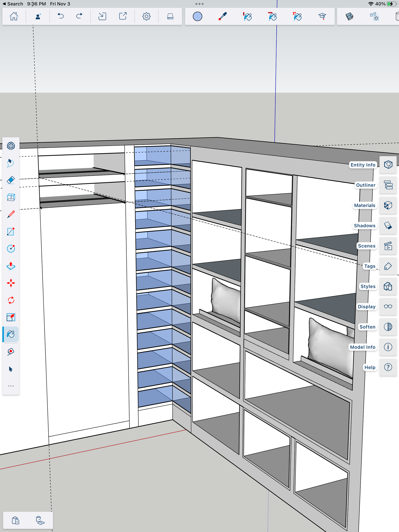Activate the Select arrow tool
399x532 pixels.
pyautogui.click(x=11, y=369)
